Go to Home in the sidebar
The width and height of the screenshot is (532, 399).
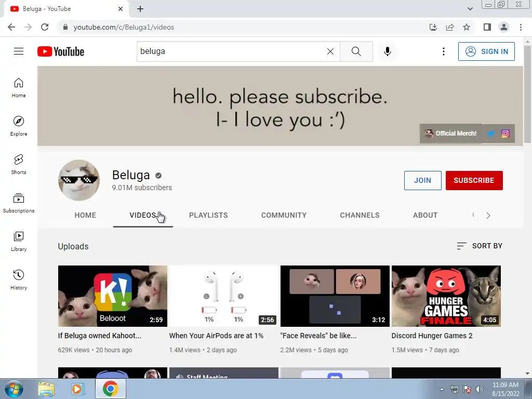tap(19, 88)
